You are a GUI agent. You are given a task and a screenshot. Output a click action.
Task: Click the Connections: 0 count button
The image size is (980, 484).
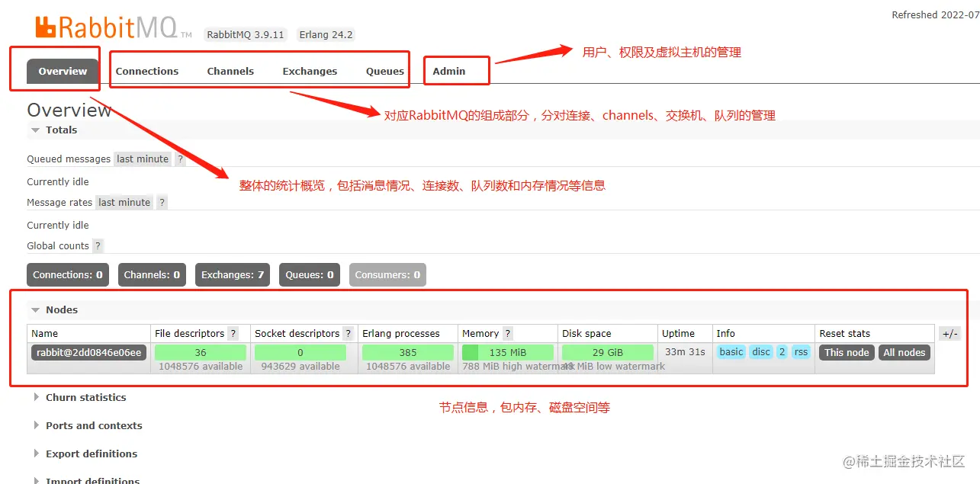[68, 275]
